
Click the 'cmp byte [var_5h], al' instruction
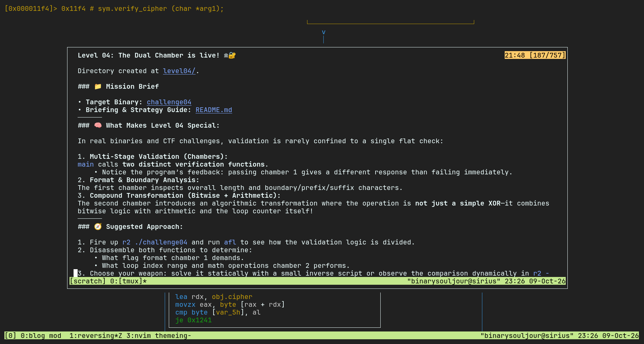tap(218, 312)
